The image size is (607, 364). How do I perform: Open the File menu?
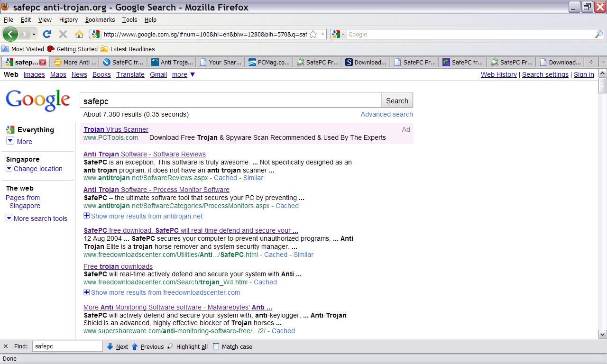pyautogui.click(x=9, y=19)
